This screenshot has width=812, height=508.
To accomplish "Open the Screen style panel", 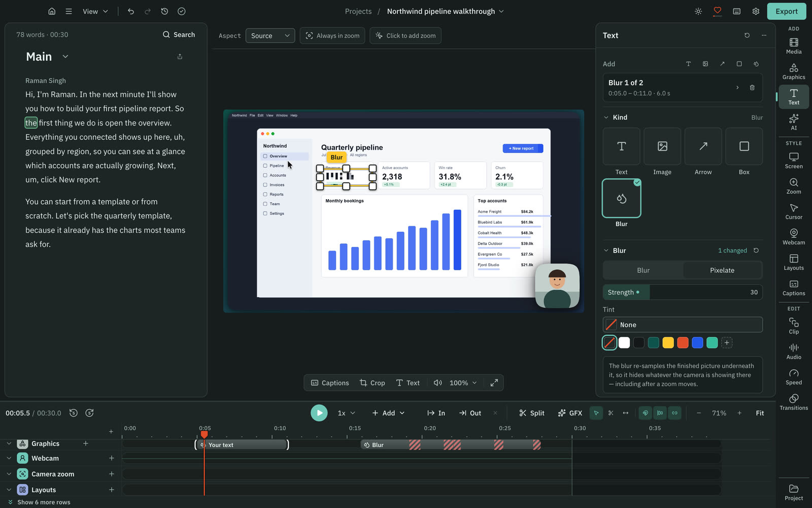I will tap(794, 161).
